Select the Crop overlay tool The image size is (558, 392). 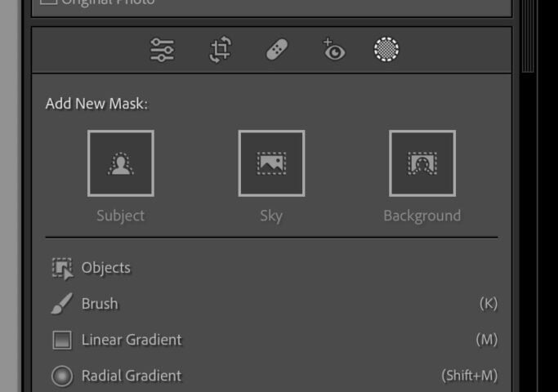coord(220,50)
